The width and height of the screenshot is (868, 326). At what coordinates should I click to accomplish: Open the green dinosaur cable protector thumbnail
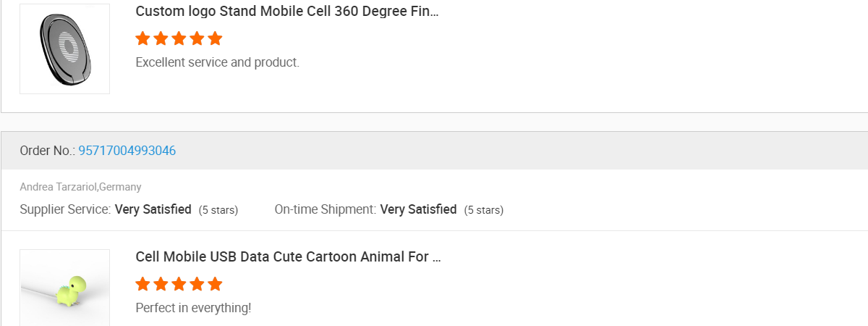tap(64, 288)
